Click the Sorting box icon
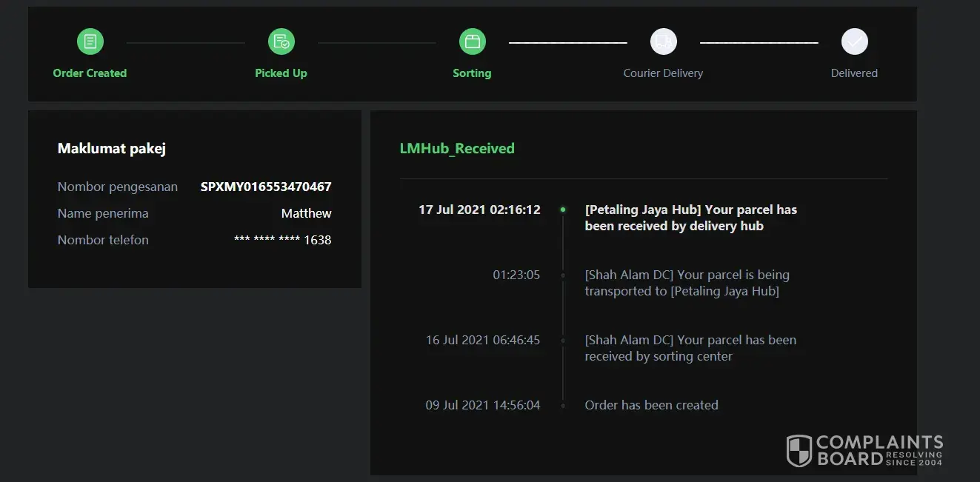Screen dimensions: 980x482 472,41
